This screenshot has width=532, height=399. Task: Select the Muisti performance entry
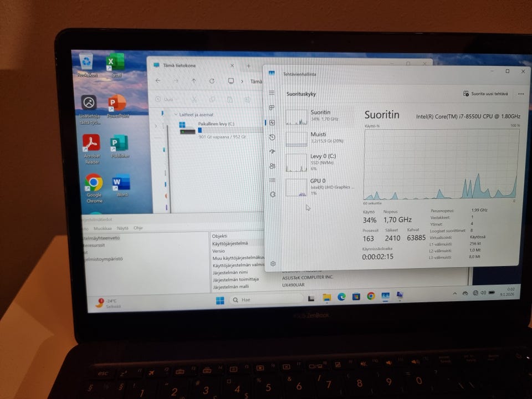(x=319, y=138)
